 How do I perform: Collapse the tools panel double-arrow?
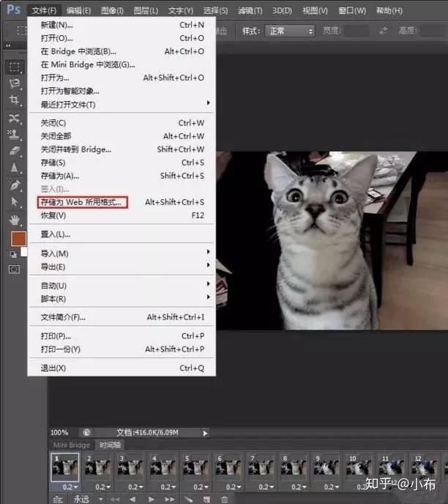tap(8, 45)
